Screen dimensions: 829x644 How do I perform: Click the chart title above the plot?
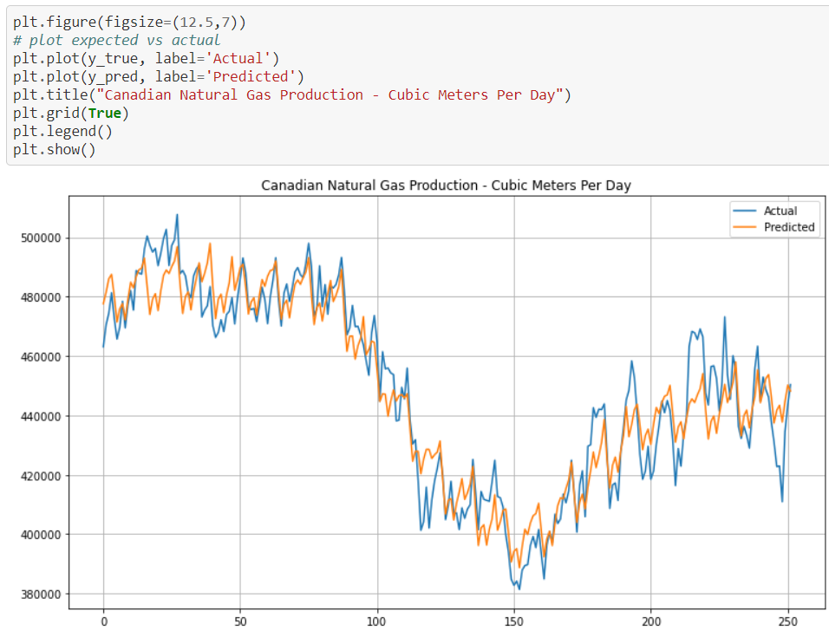coord(447,185)
